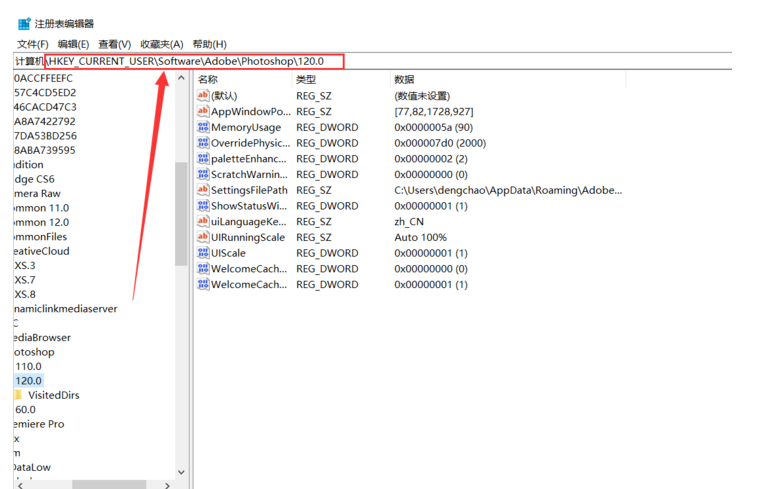The width and height of the screenshot is (758, 489).
Task: Select the otoshop tree key
Action: tap(34, 352)
